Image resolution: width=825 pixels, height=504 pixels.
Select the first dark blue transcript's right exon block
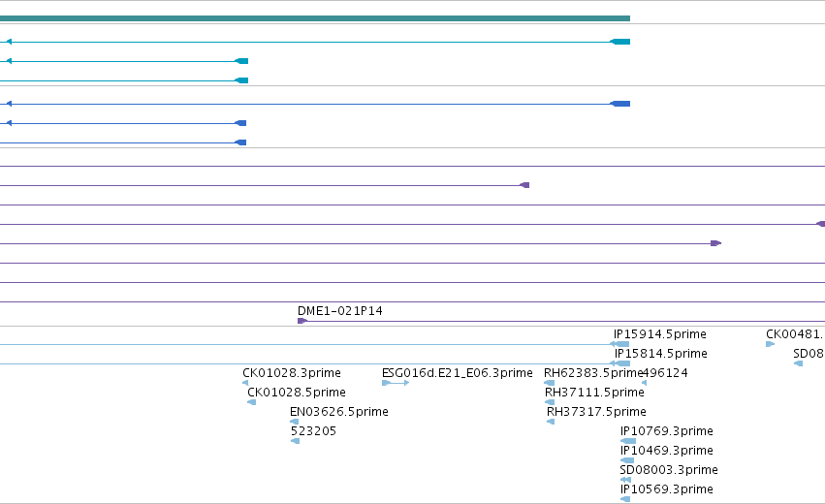click(x=620, y=104)
